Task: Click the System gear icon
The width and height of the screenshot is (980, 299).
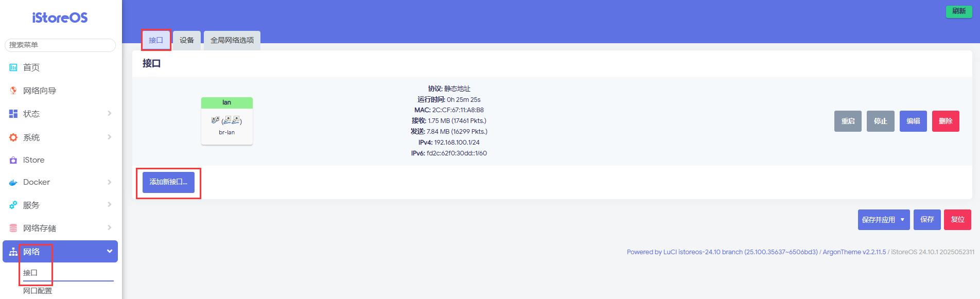Action: 13,137
